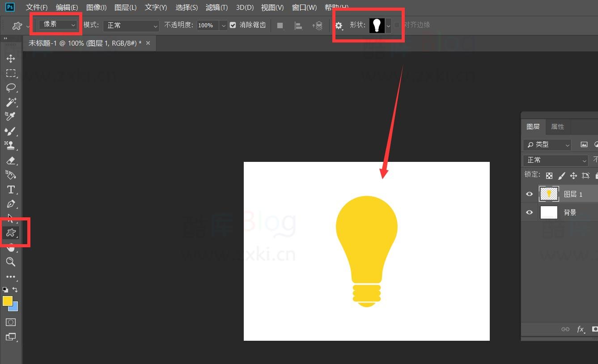Select the Move tool
Image resolution: width=598 pixels, height=364 pixels.
point(11,58)
